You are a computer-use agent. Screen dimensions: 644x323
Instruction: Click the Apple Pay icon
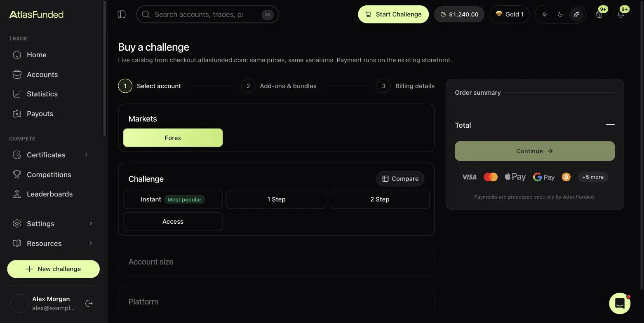515,177
